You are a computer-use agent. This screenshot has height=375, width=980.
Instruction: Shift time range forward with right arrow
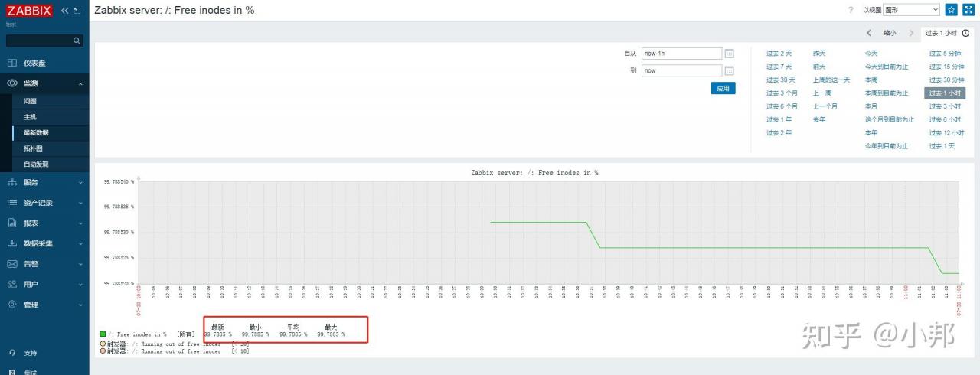tap(910, 33)
